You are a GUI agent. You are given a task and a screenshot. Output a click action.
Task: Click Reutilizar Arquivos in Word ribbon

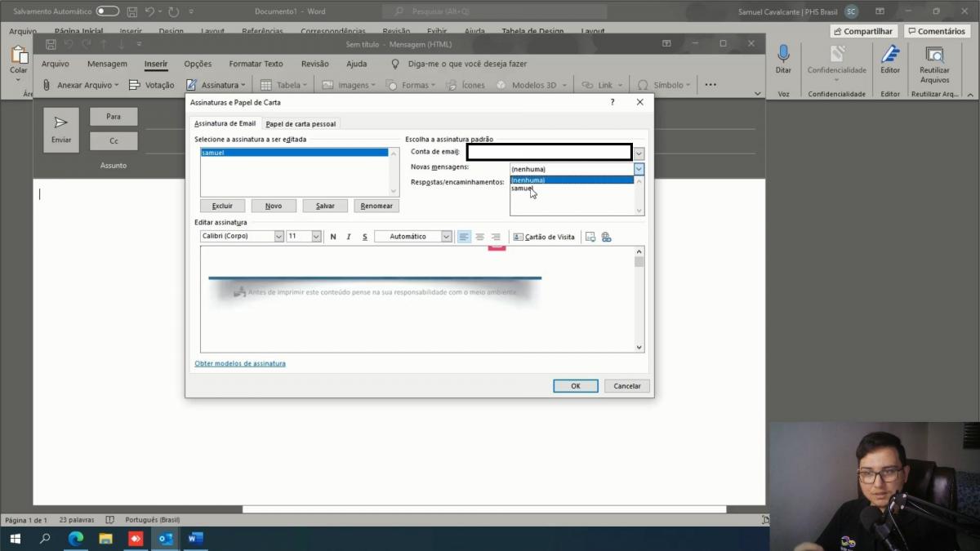coord(934,64)
